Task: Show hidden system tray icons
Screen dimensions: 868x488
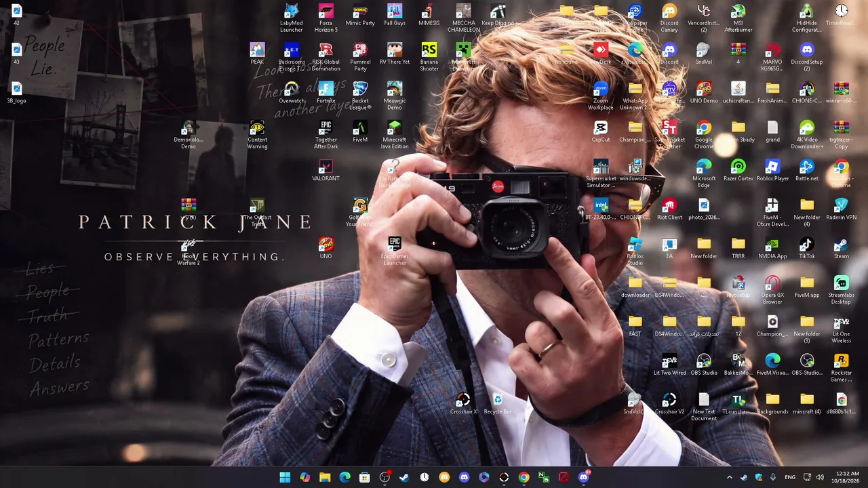Action: [x=730, y=477]
